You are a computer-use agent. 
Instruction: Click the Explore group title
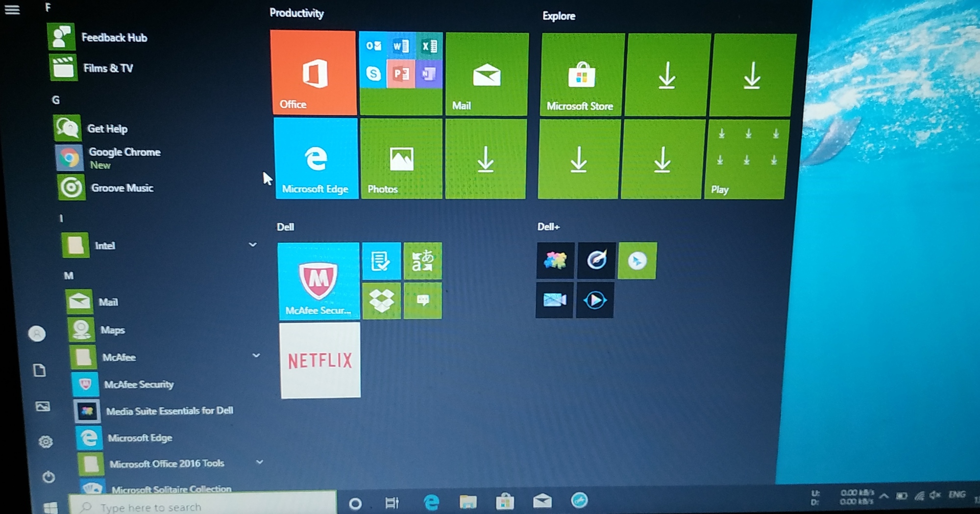pyautogui.click(x=559, y=16)
